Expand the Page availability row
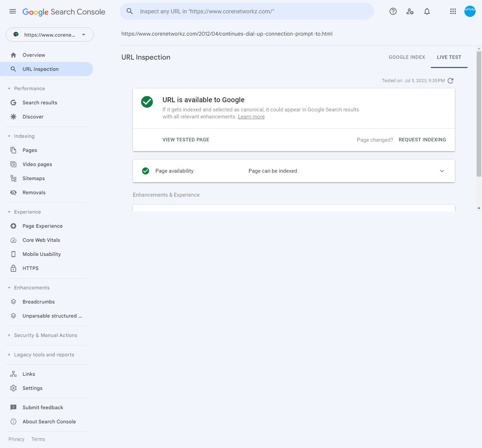 294,171
